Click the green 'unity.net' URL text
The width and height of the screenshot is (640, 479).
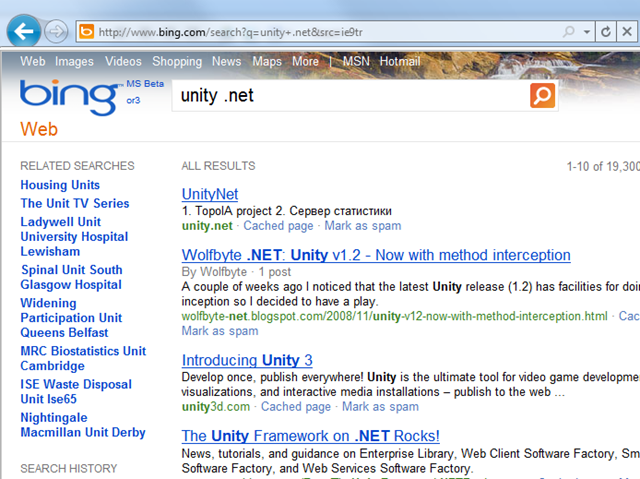(x=207, y=226)
